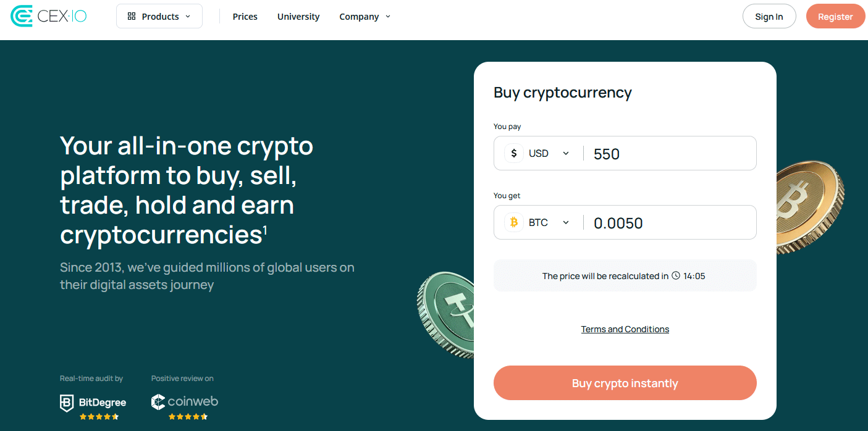Open the Products dropdown menu
This screenshot has width=868, height=431.
(x=159, y=17)
